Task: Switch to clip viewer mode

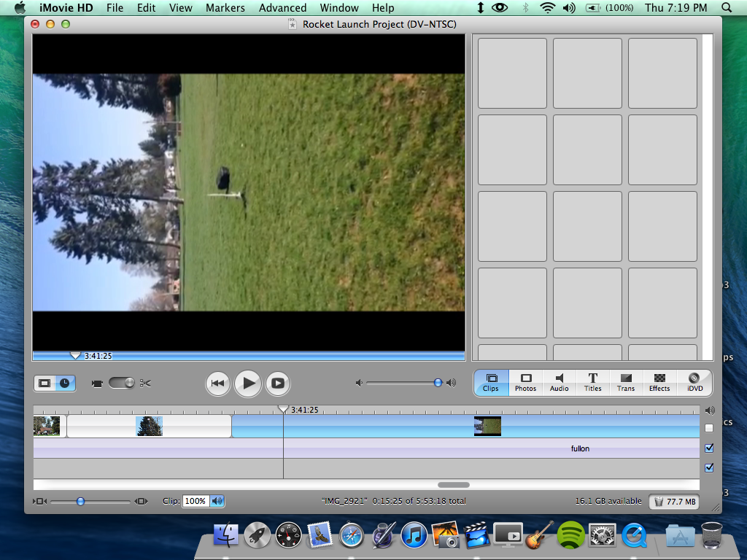Action: tap(45, 383)
